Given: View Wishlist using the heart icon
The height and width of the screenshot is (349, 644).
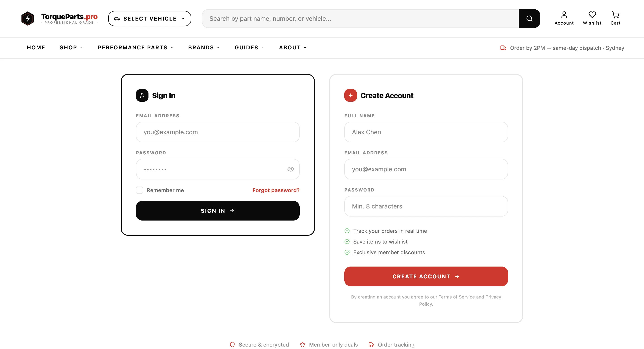Looking at the screenshot, I should tap(592, 15).
